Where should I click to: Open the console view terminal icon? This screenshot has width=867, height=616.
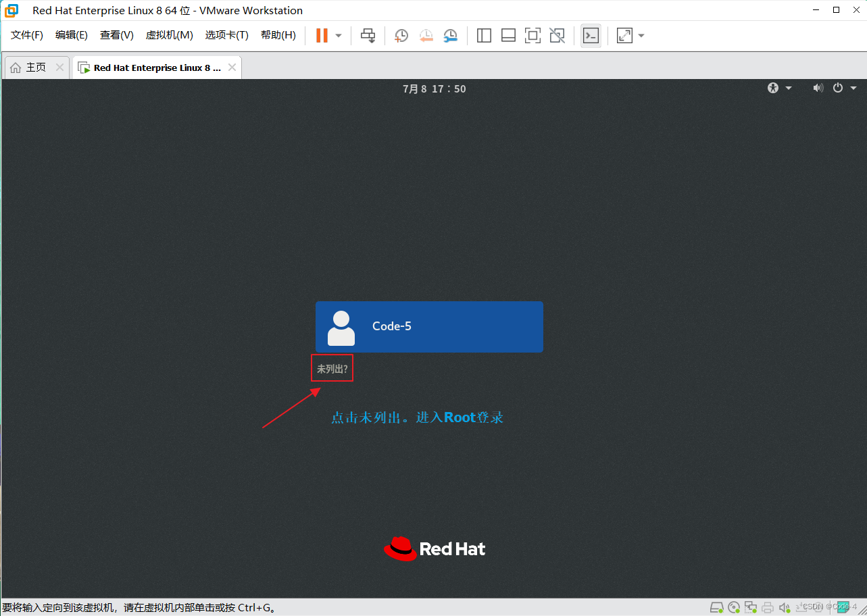pos(591,35)
